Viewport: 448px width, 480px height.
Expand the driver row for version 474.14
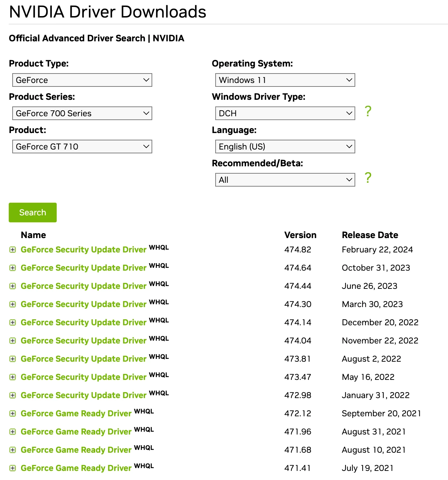pyautogui.click(x=13, y=322)
